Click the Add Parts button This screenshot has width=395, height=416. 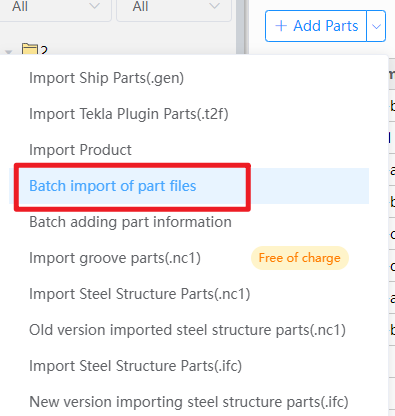tap(316, 26)
